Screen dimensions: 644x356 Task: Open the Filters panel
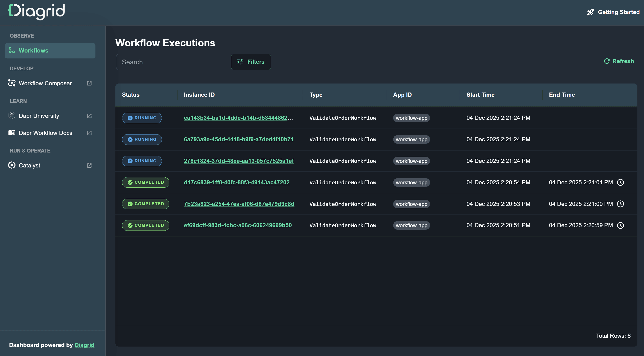tap(251, 62)
